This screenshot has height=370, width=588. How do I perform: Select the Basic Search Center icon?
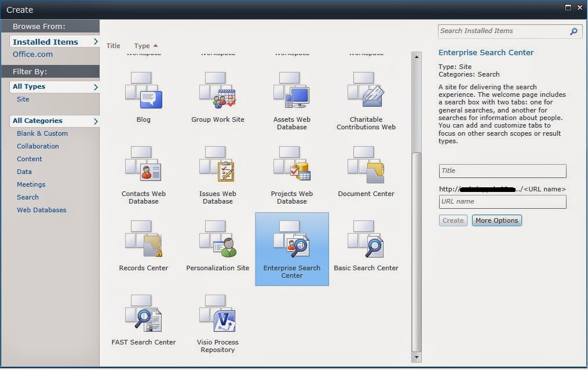[x=366, y=239]
